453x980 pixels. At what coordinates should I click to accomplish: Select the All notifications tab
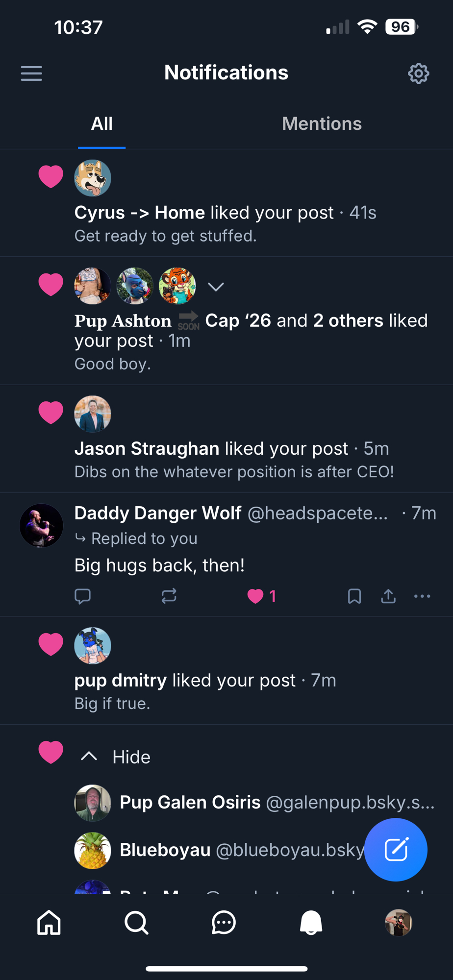click(101, 123)
